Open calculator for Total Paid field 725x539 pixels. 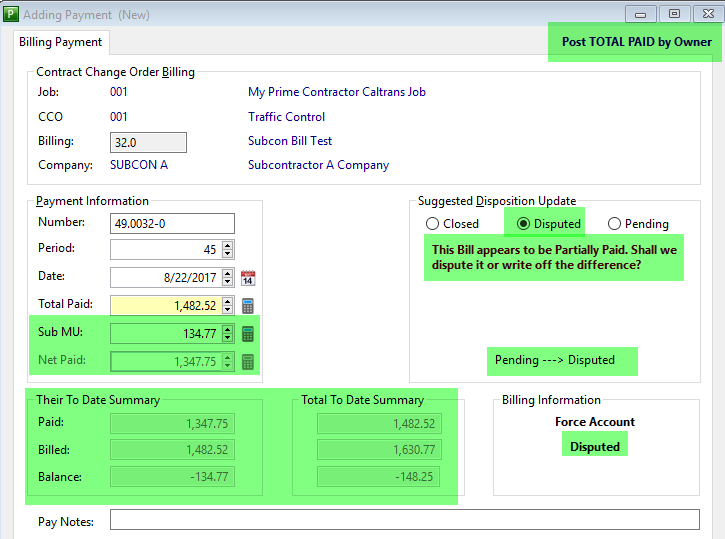(x=248, y=306)
